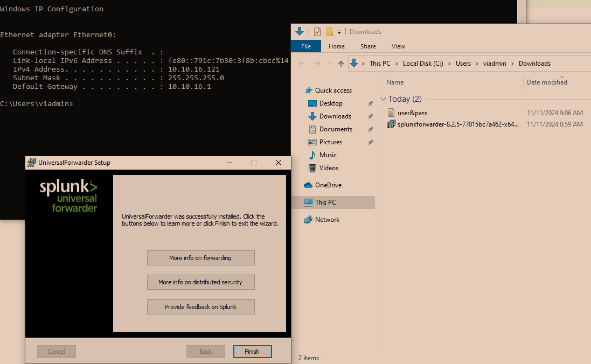Open the File menu in File Explorer
The image size is (591, 364).
coord(306,46)
